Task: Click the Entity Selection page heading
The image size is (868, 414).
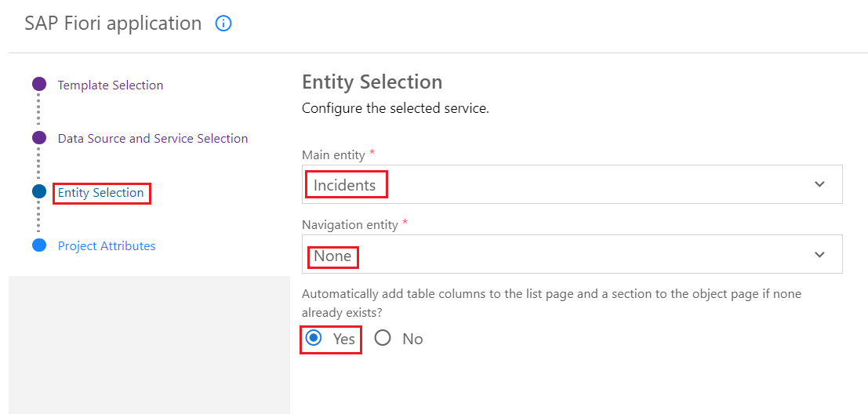Action: (x=372, y=82)
